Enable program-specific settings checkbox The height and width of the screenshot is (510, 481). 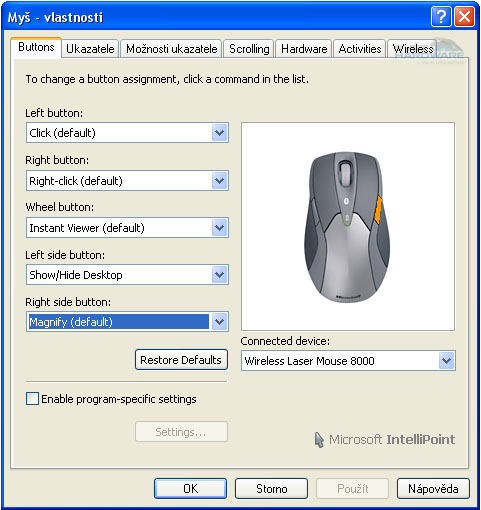(x=32, y=399)
